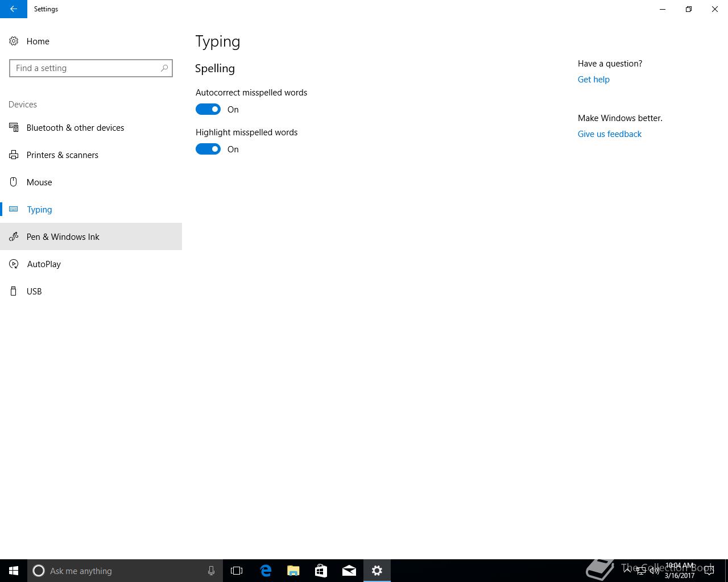Screen dimensions: 728x582
Task: Select Pen & Windows Ink section
Action: pos(63,237)
